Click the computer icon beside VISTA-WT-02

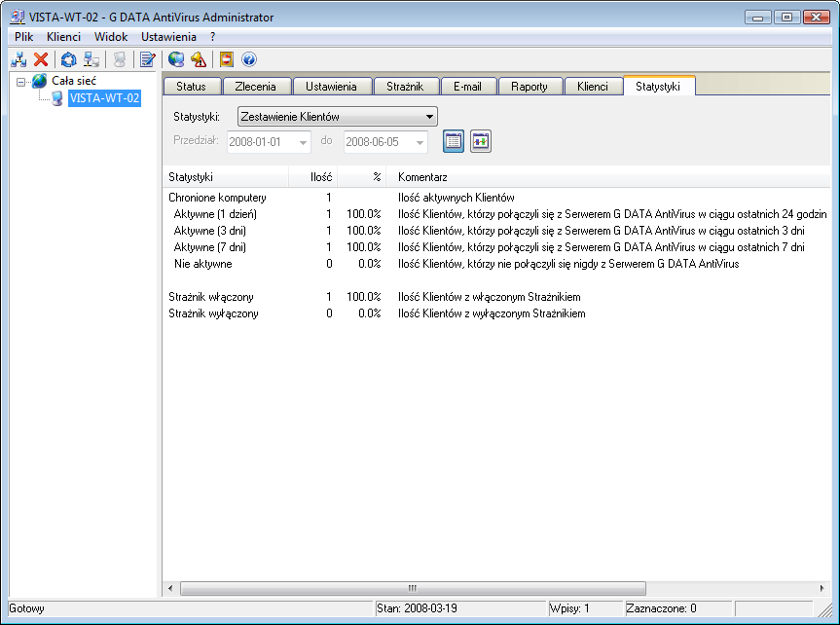(x=57, y=98)
